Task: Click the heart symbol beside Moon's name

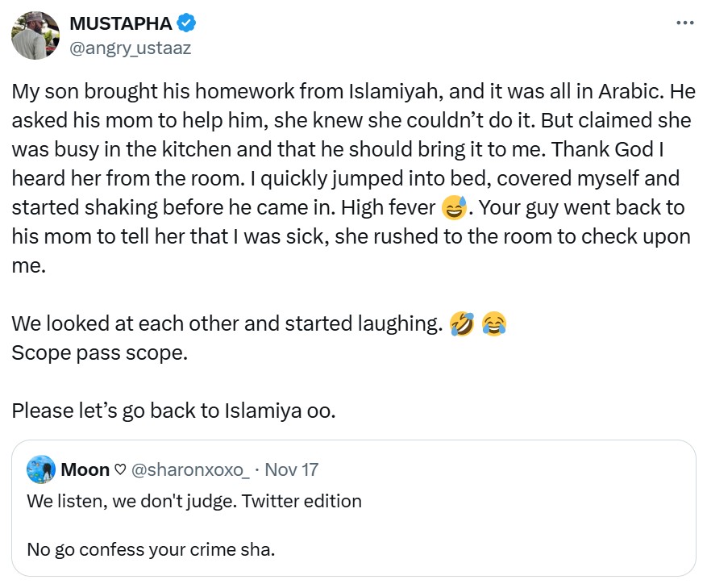Action: tap(119, 469)
